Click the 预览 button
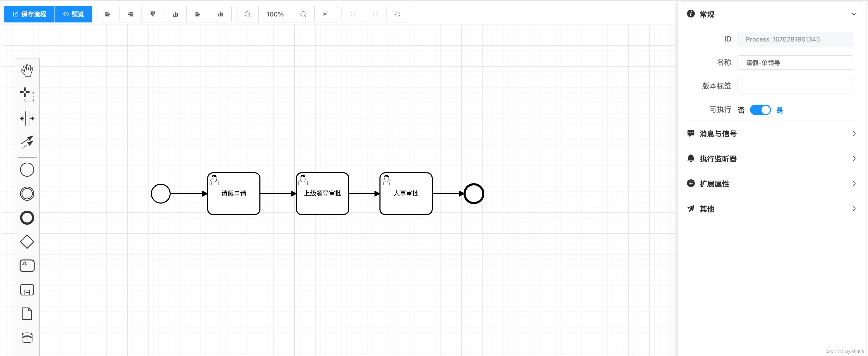The width and height of the screenshot is (868, 356). [73, 14]
